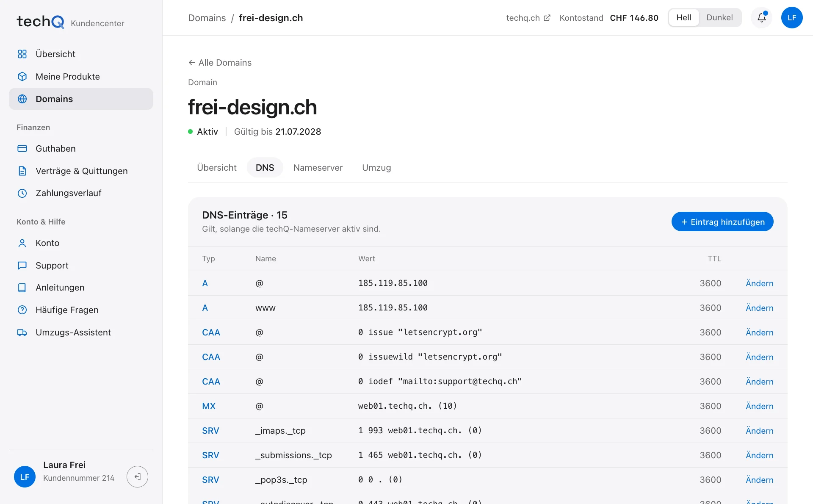Open techq.ch external link

point(528,18)
